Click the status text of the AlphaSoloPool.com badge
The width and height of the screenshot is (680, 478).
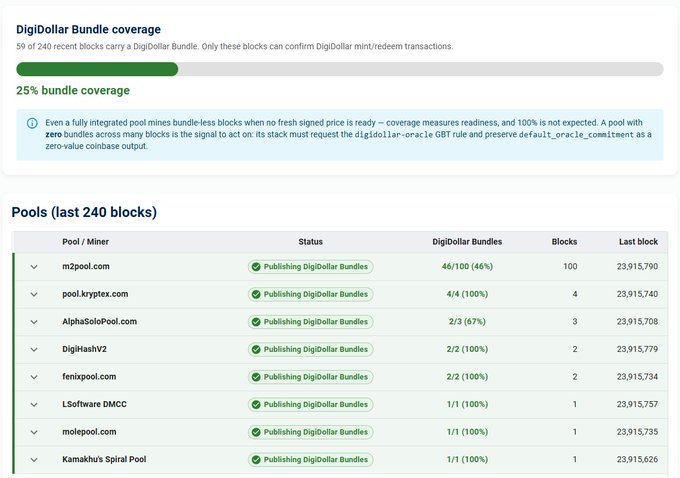(x=316, y=322)
